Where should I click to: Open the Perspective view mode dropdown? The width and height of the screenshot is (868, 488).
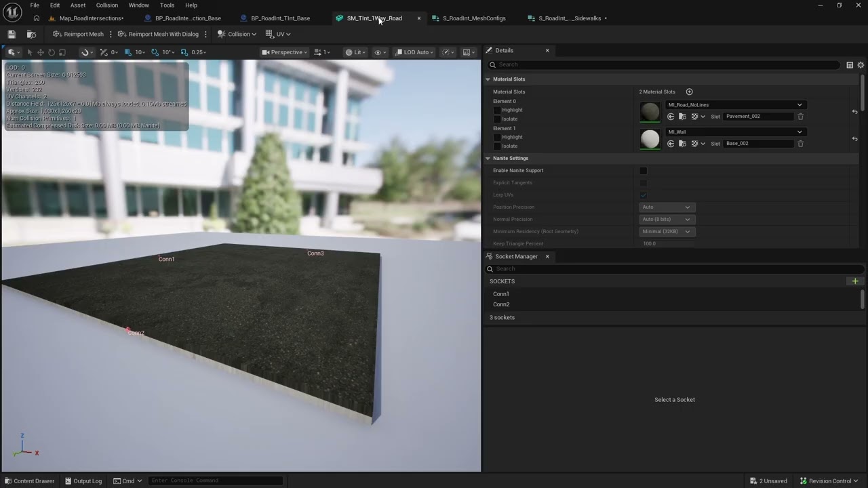click(x=285, y=52)
